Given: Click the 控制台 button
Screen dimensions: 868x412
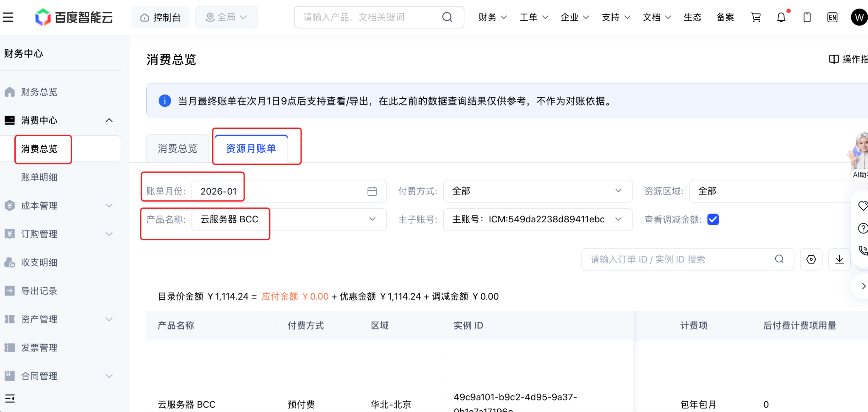Looking at the screenshot, I should point(160,17).
